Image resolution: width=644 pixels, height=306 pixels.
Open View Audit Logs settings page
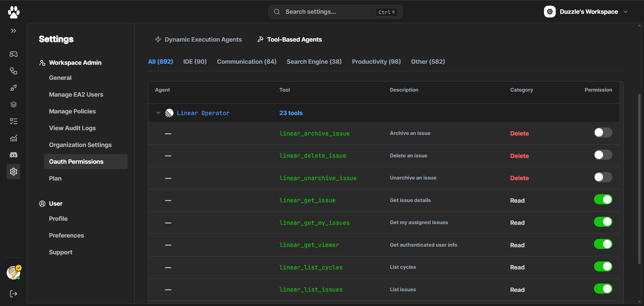pyautogui.click(x=72, y=128)
